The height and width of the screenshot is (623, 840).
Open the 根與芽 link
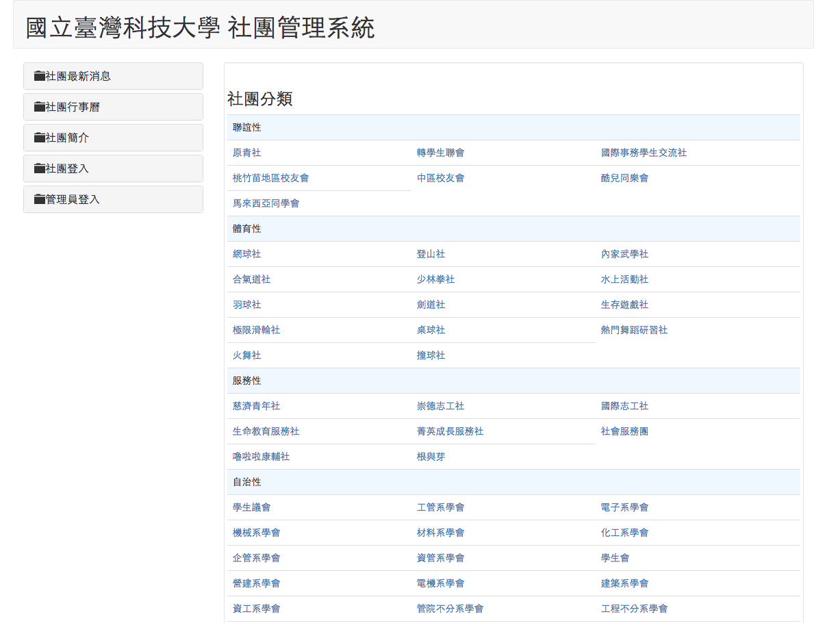431,457
